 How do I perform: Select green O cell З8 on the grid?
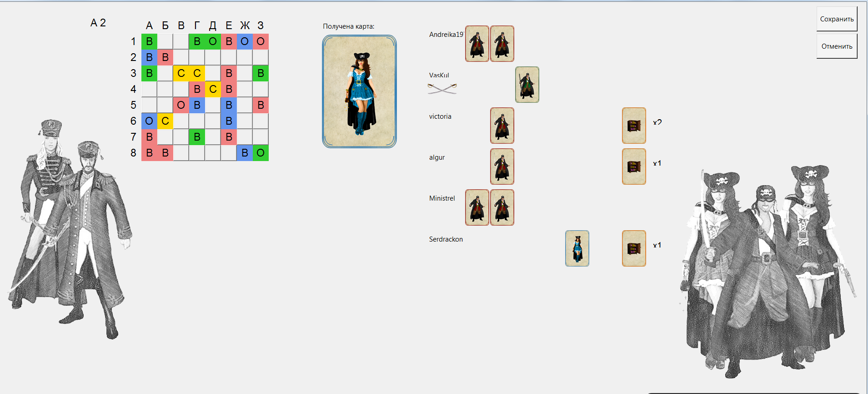(261, 153)
